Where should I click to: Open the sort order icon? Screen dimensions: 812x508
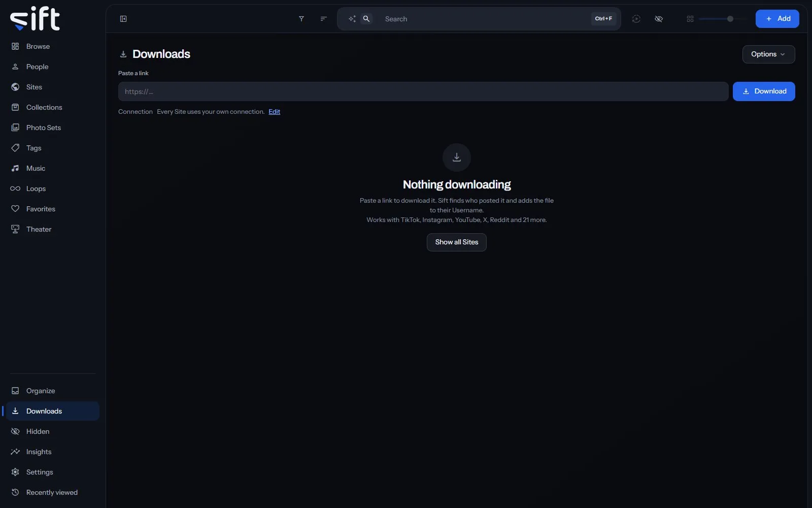click(x=323, y=19)
